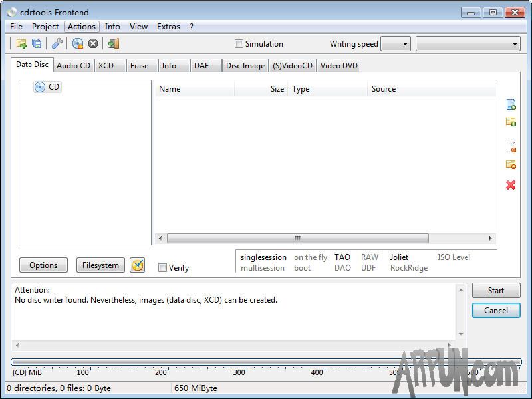This screenshot has height=399, width=532.
Task: Click the '0 directories, 0 files' status text
Action: click(59, 388)
